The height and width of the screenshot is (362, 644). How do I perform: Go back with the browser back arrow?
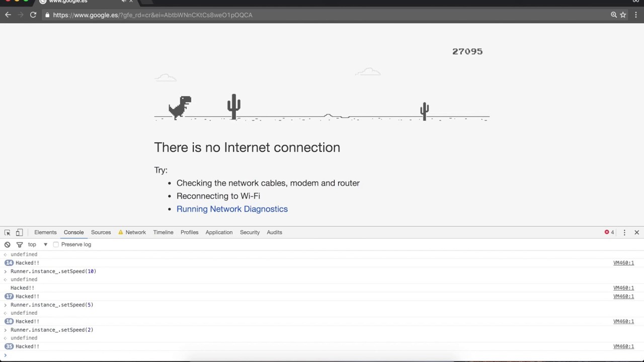point(8,15)
